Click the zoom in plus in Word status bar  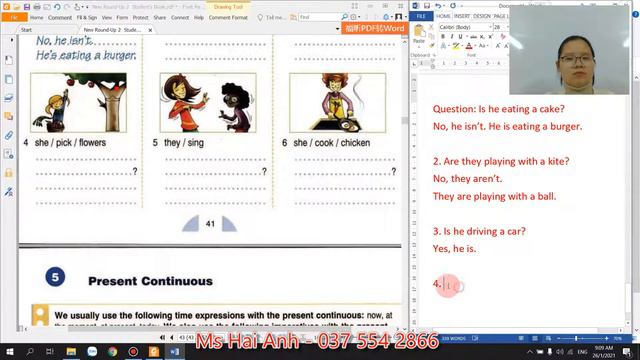point(607,338)
